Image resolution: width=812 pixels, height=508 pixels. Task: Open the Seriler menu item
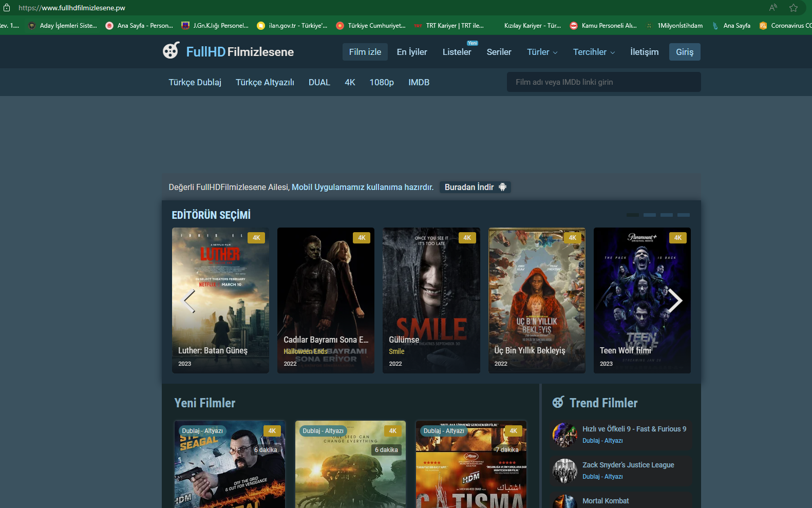[x=499, y=52]
